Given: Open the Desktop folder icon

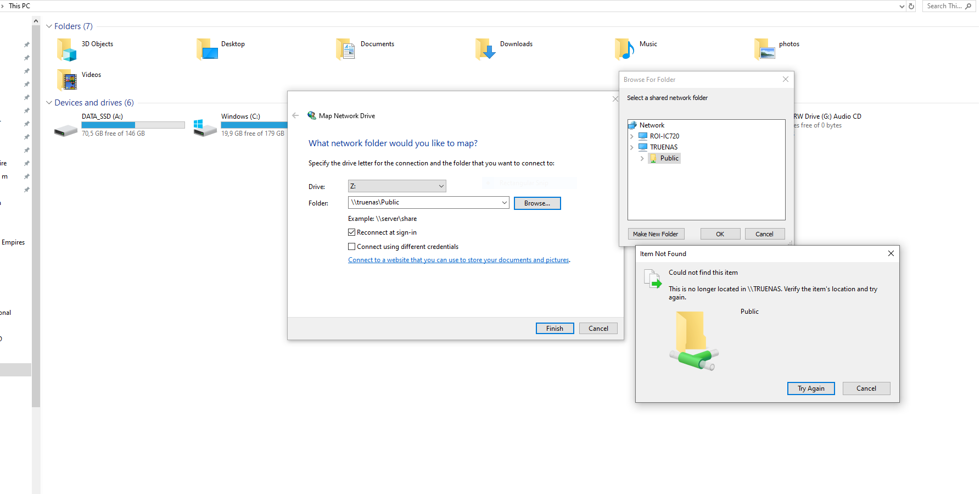Looking at the screenshot, I should 207,49.
